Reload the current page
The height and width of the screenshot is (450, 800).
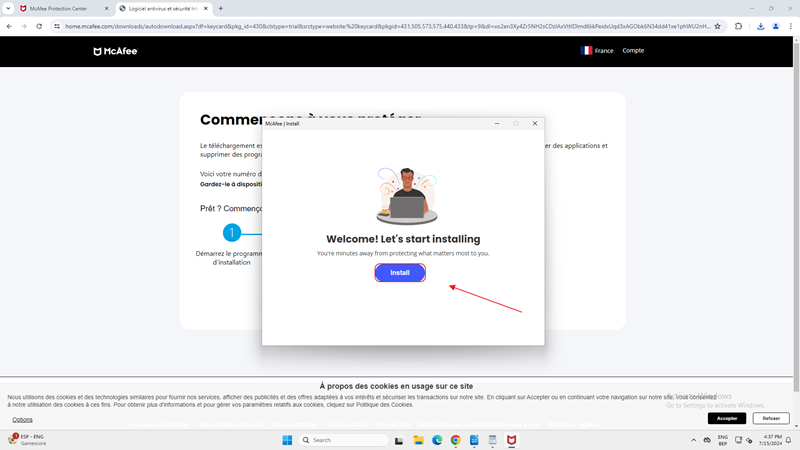pos(39,26)
